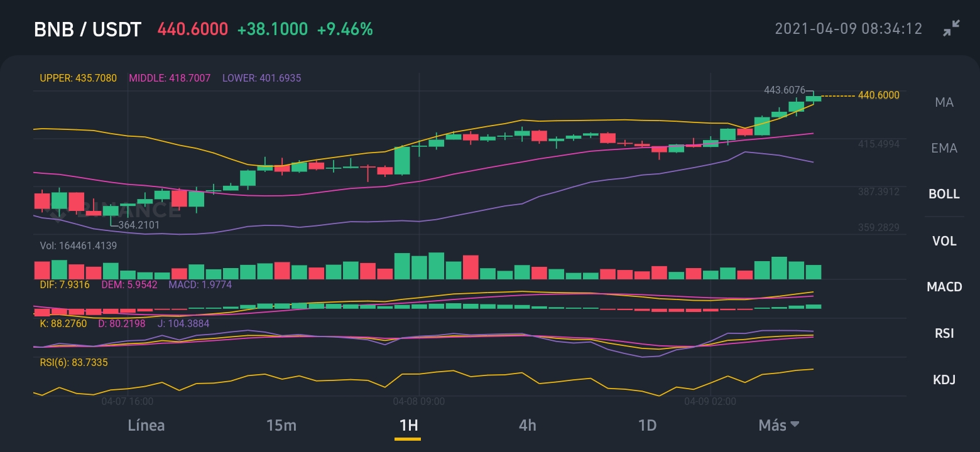
Task: Click the MIDDLE: 418.7007 band label
Action: click(170, 78)
